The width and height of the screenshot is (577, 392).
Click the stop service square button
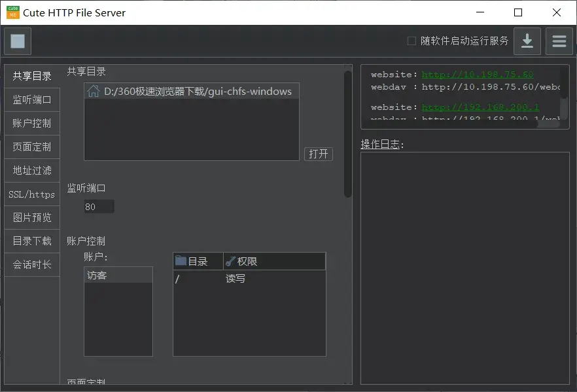[18, 41]
